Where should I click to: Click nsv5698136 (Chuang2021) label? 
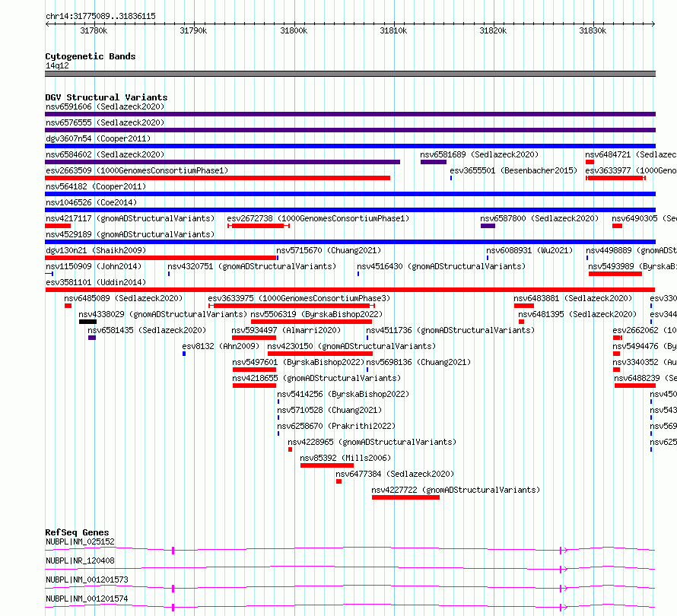point(418,362)
